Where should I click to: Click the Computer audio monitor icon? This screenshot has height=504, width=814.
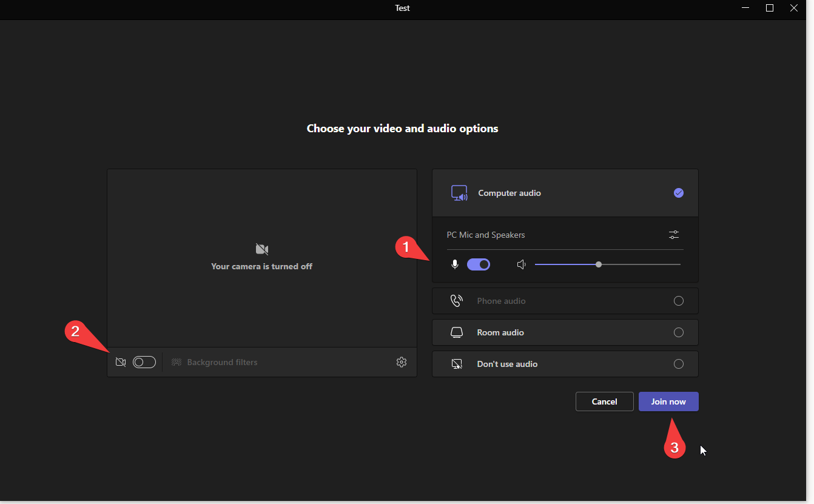click(459, 193)
